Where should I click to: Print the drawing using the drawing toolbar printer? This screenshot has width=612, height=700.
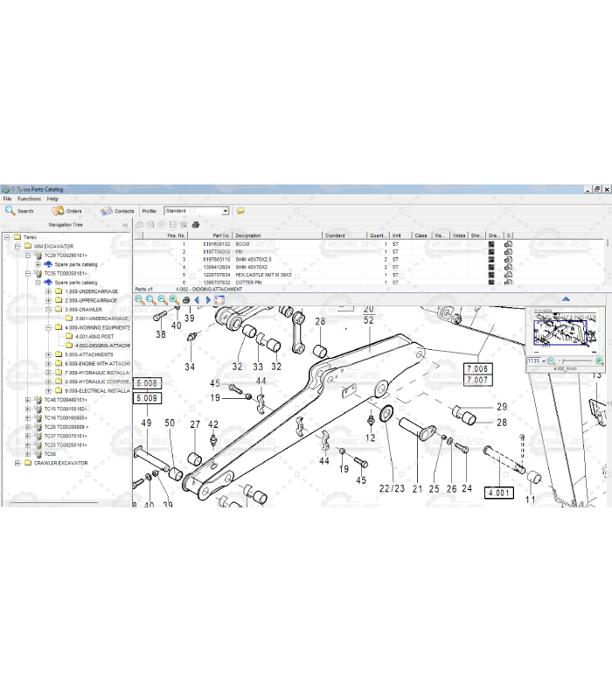coord(185,300)
